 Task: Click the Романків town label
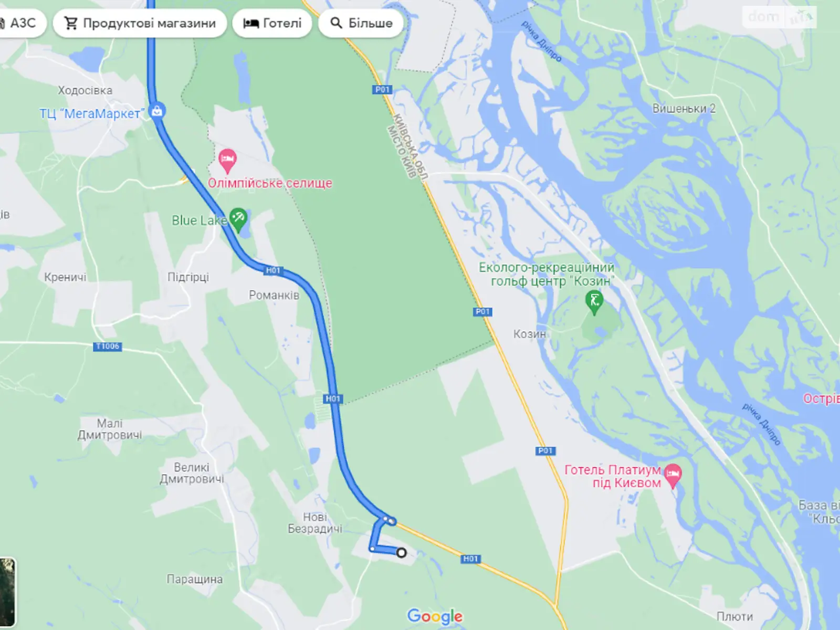[x=274, y=295]
